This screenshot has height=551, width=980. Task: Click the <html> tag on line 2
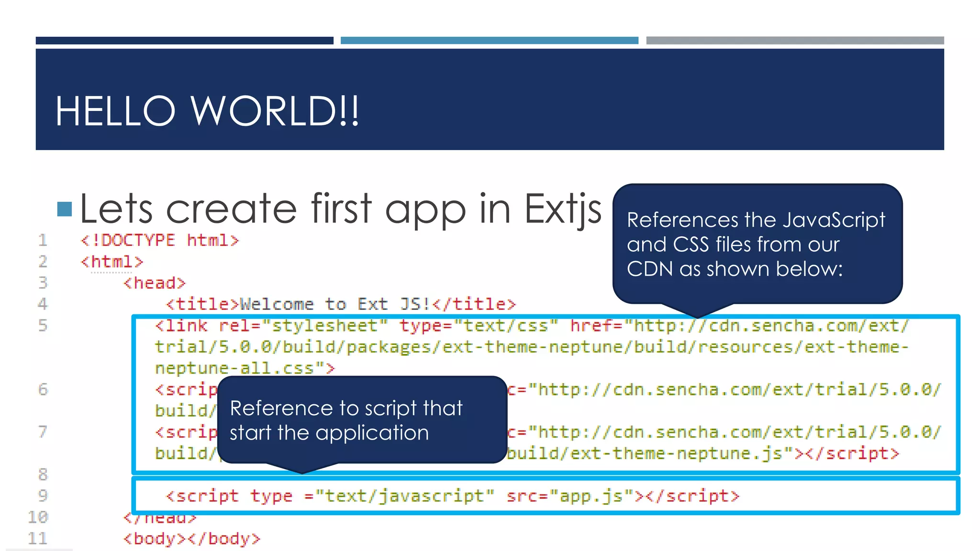click(x=112, y=262)
